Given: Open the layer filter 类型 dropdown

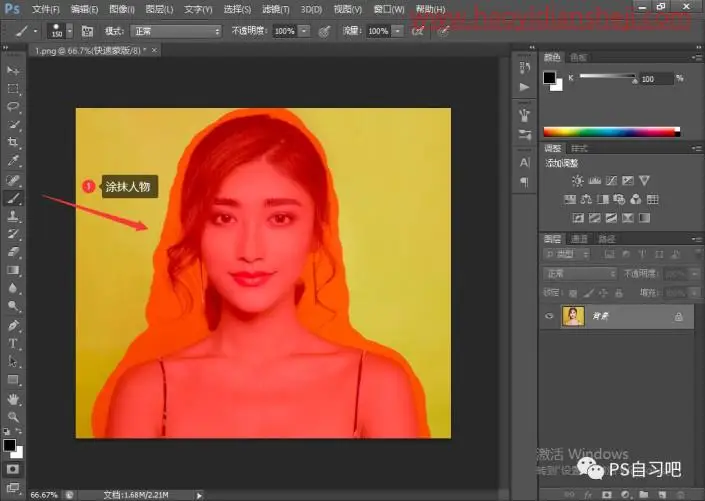Looking at the screenshot, I should pyautogui.click(x=567, y=255).
